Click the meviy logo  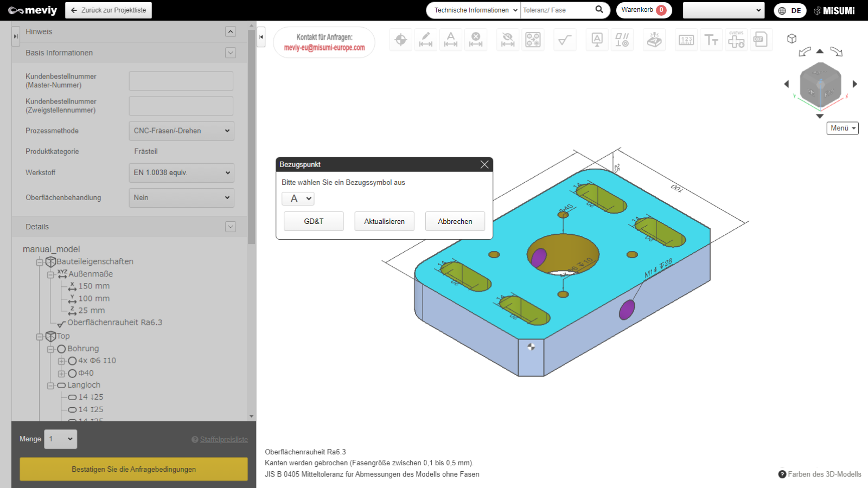coord(33,10)
